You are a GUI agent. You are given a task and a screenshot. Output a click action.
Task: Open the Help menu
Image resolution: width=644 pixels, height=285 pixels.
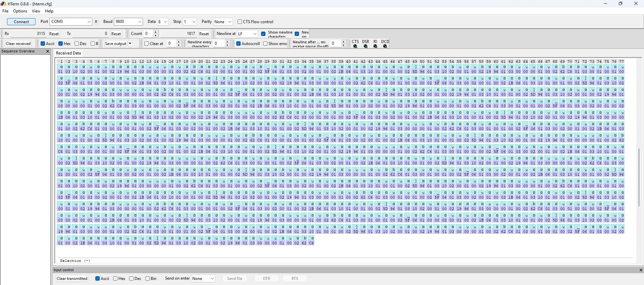pyautogui.click(x=49, y=11)
